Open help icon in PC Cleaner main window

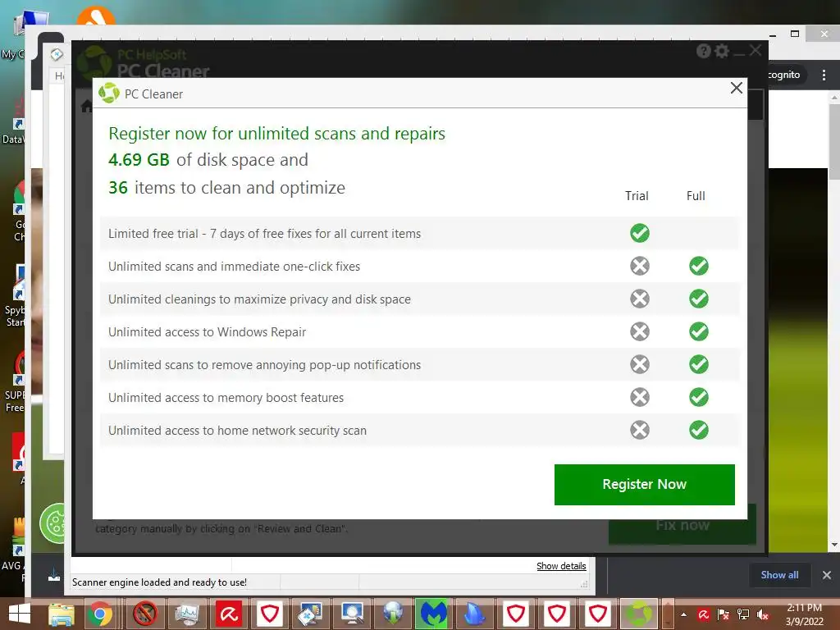[x=703, y=51]
